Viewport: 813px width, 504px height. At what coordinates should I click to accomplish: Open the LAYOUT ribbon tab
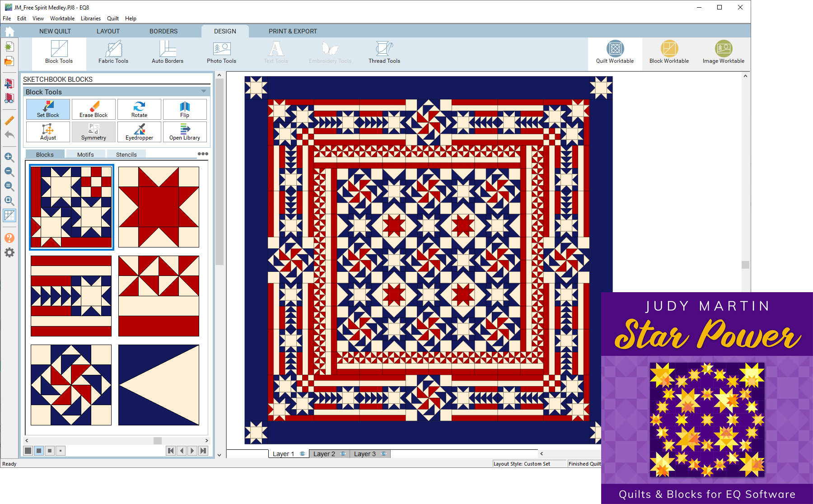coord(108,31)
